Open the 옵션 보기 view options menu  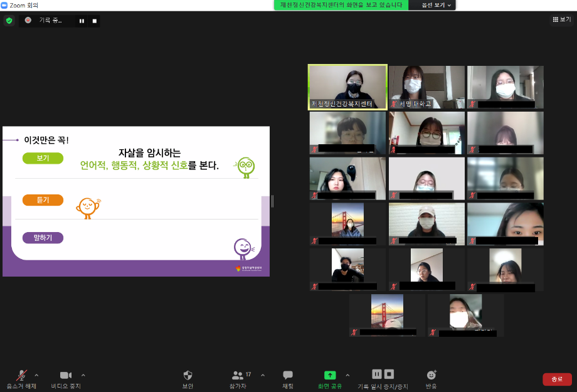432,5
